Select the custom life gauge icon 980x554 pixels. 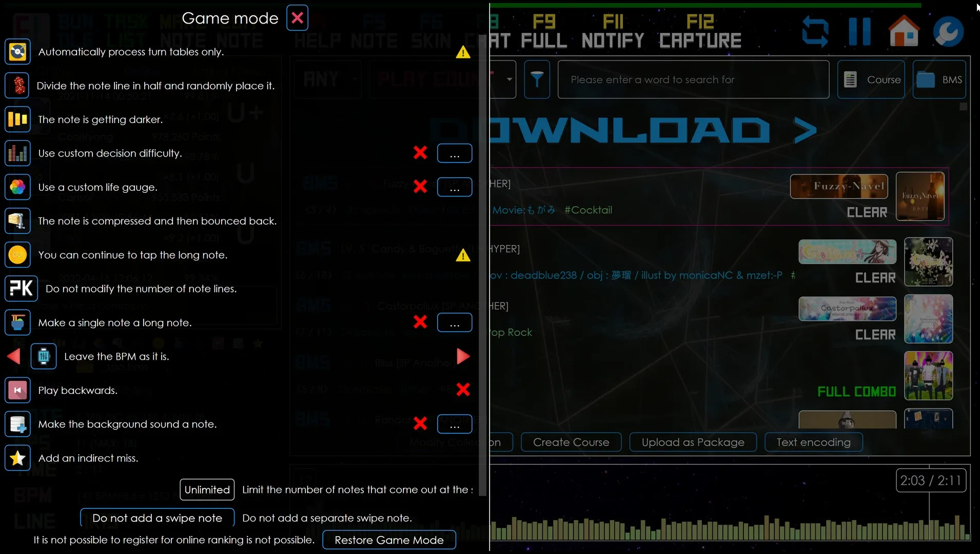(17, 187)
